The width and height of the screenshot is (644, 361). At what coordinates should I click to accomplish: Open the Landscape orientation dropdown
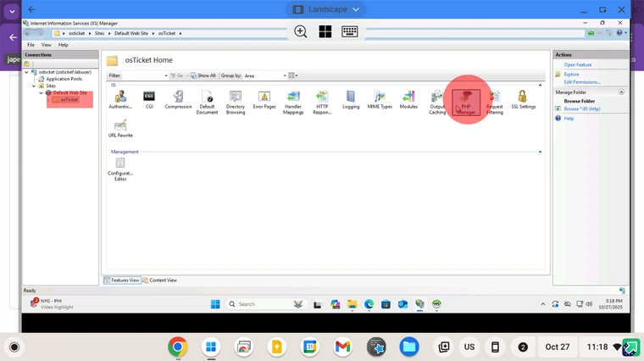325,9
